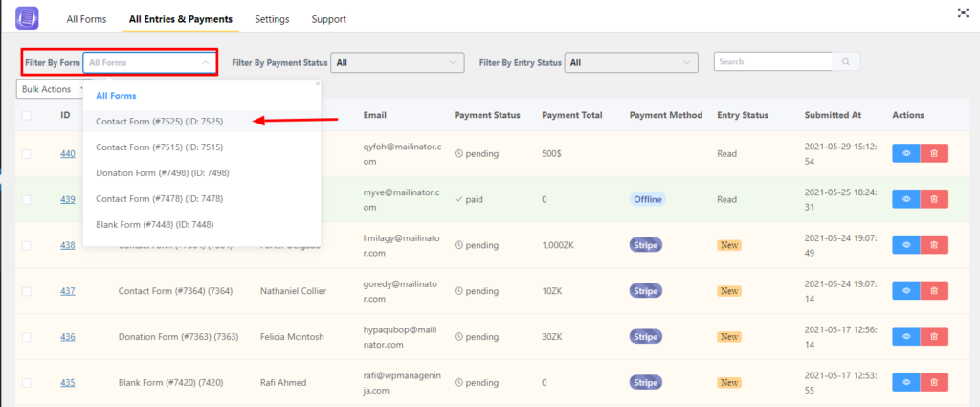Delete entry 440 with trash icon
The width and height of the screenshot is (980, 407).
point(934,153)
